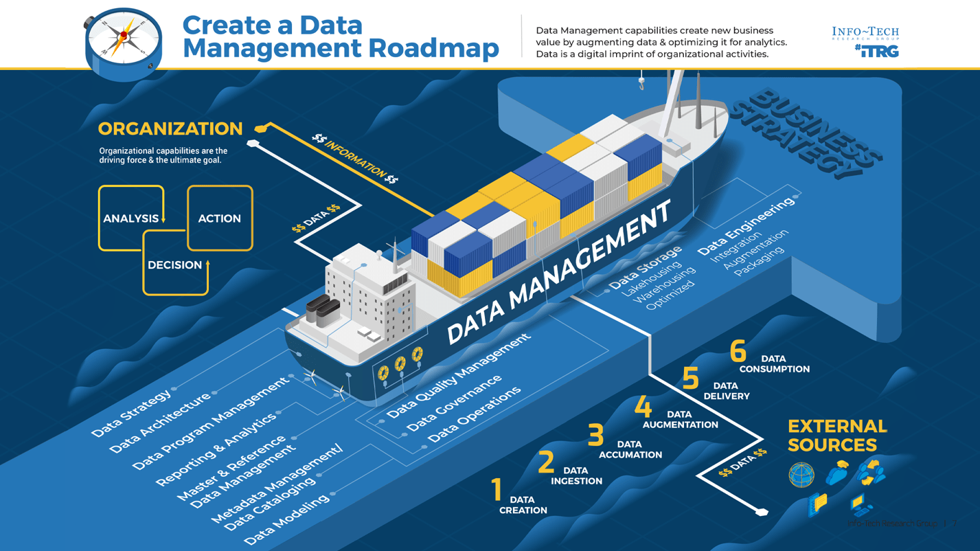Click the Data Operations label

pyautogui.click(x=475, y=415)
